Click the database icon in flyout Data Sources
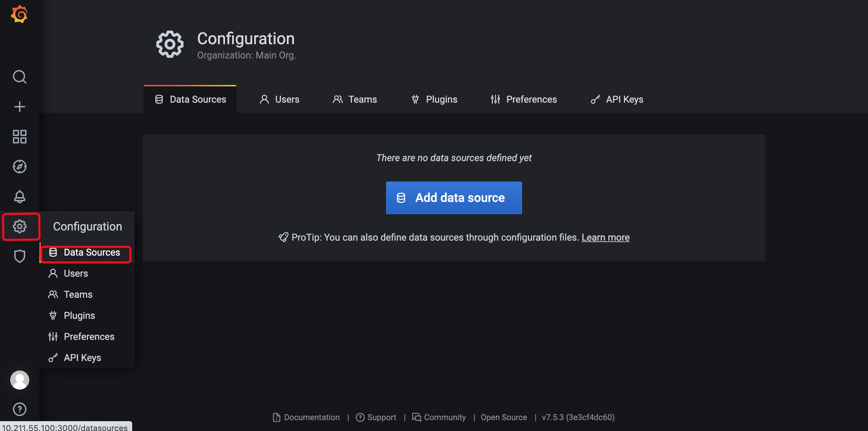 [x=53, y=252]
